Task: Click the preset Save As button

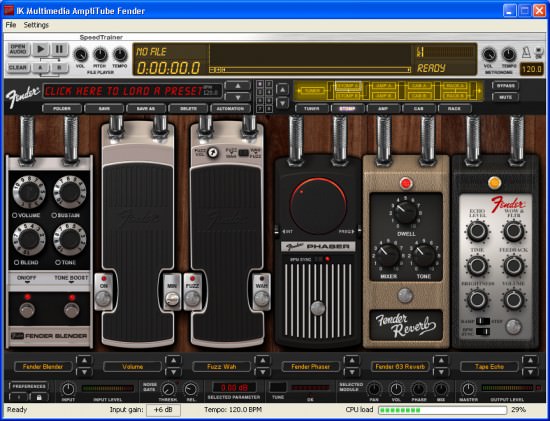Action: 146,108
